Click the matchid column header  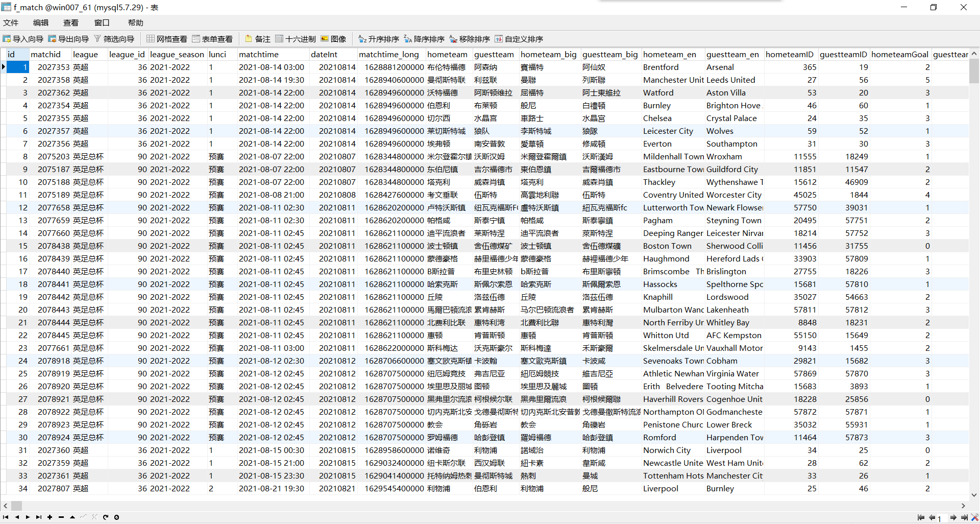pyautogui.click(x=50, y=54)
